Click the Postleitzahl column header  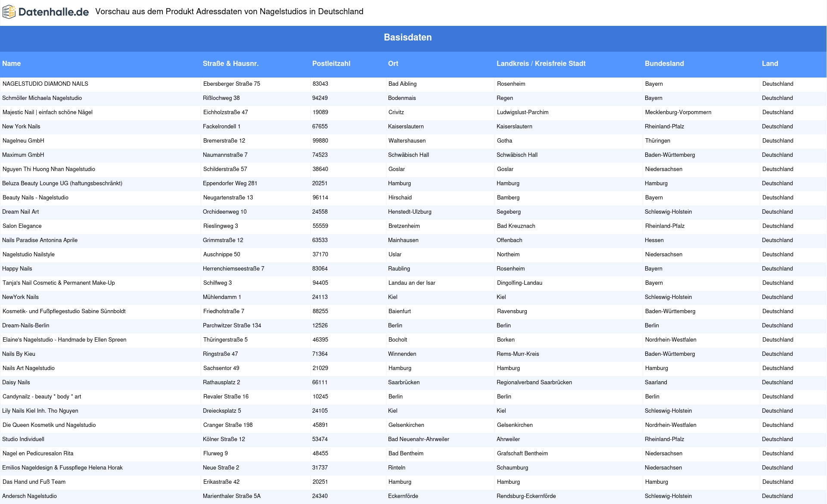click(331, 64)
